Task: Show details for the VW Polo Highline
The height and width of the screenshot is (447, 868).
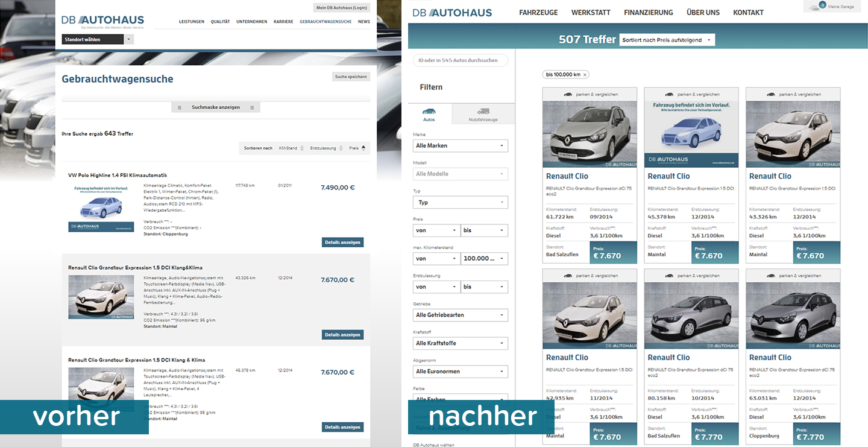Action: coord(342,243)
